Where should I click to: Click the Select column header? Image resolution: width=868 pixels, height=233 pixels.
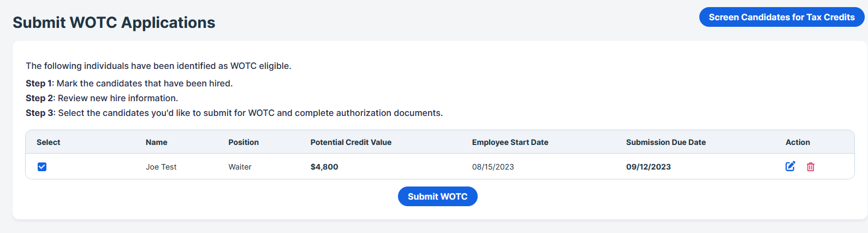[49, 142]
